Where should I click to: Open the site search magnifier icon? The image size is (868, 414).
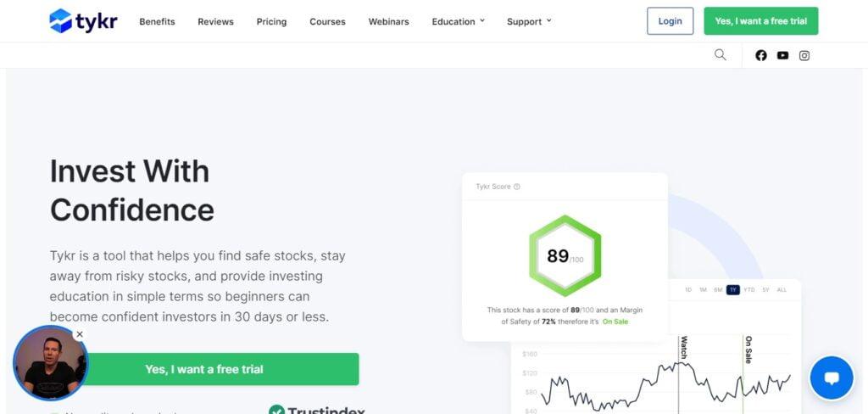click(720, 54)
